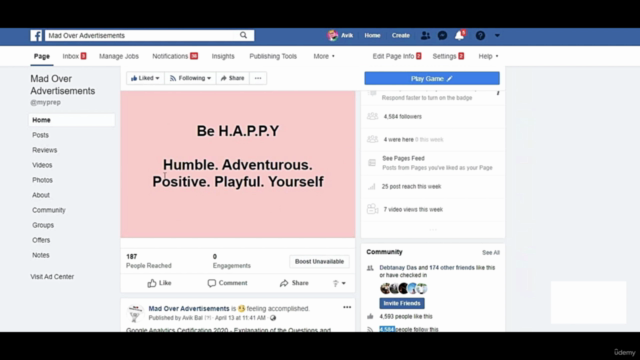Screen dimensions: 640x360
Task: Open the friend requests icon
Action: pyautogui.click(x=425, y=36)
